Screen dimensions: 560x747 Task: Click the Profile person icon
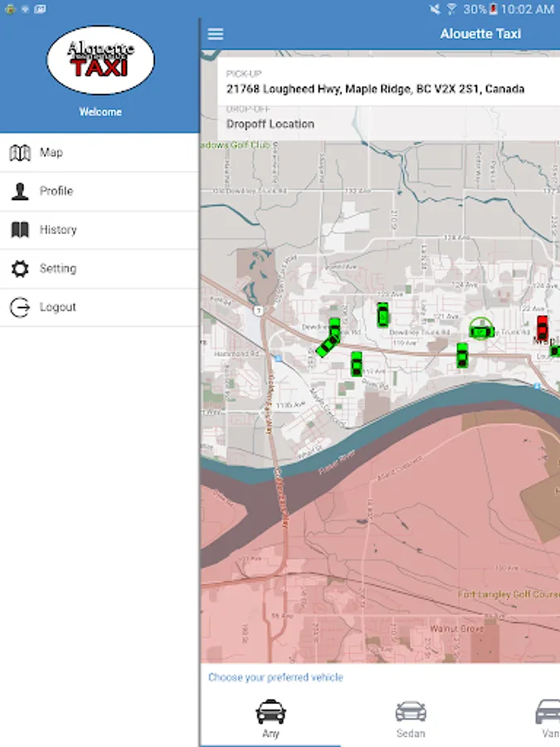(20, 191)
